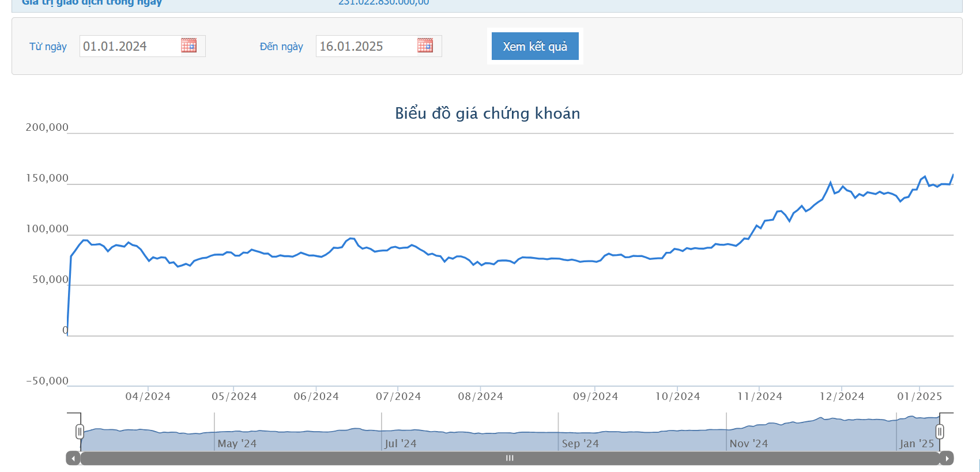The height and width of the screenshot is (472, 980).
Task: Grab the left range handle of the navigator
Action: pyautogui.click(x=80, y=432)
